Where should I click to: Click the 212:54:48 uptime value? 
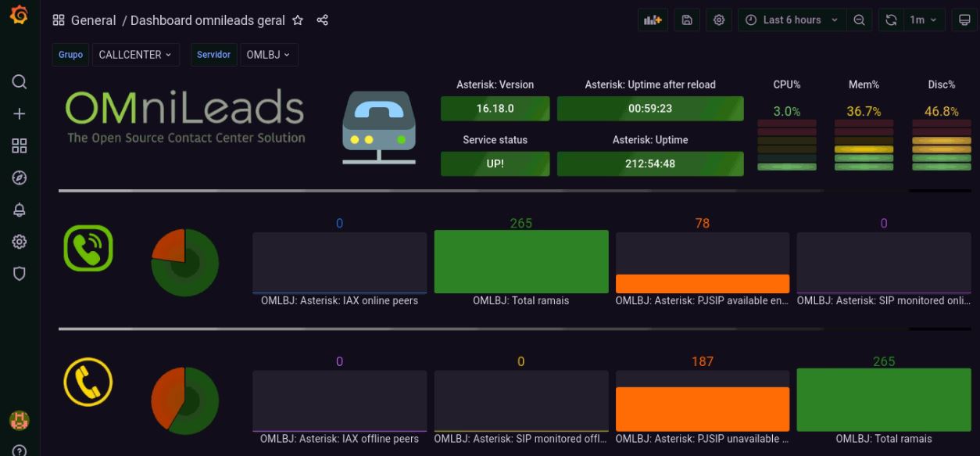pos(650,164)
